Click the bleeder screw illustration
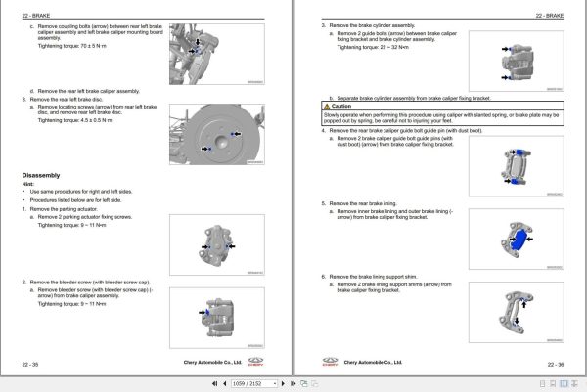The image size is (587, 392). tap(217, 318)
